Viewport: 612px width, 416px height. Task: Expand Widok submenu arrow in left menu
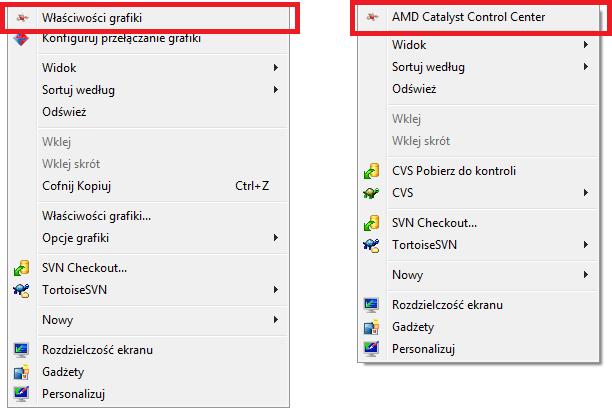(276, 68)
